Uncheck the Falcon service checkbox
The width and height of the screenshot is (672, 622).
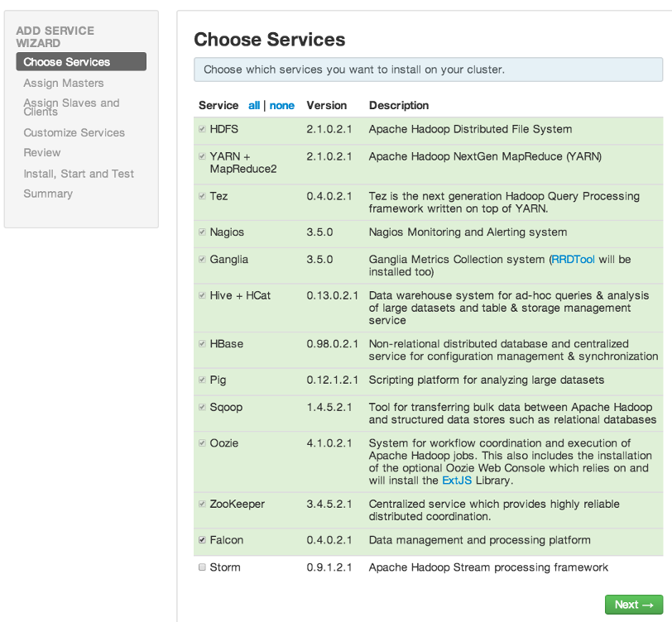pos(202,540)
